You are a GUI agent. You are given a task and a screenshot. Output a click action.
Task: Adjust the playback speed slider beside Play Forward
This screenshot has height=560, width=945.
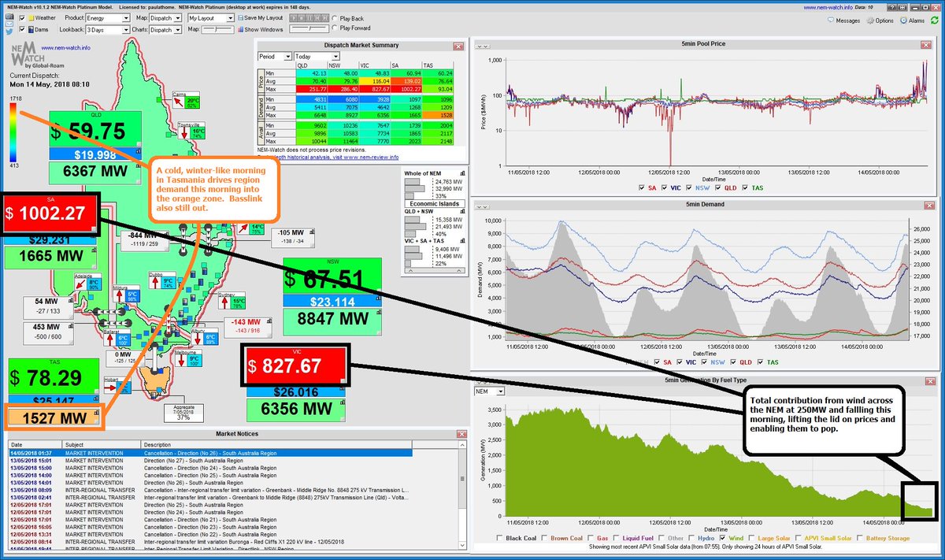[x=309, y=28]
